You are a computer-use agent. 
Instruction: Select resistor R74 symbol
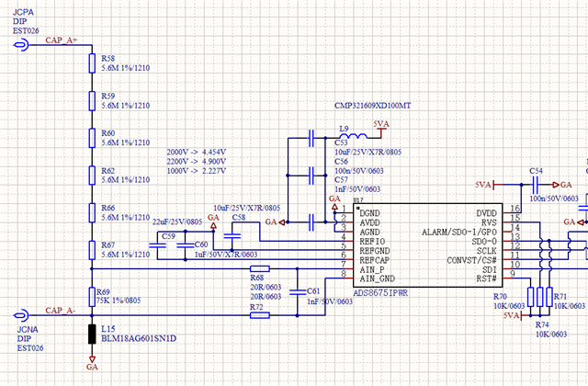pos(540,297)
